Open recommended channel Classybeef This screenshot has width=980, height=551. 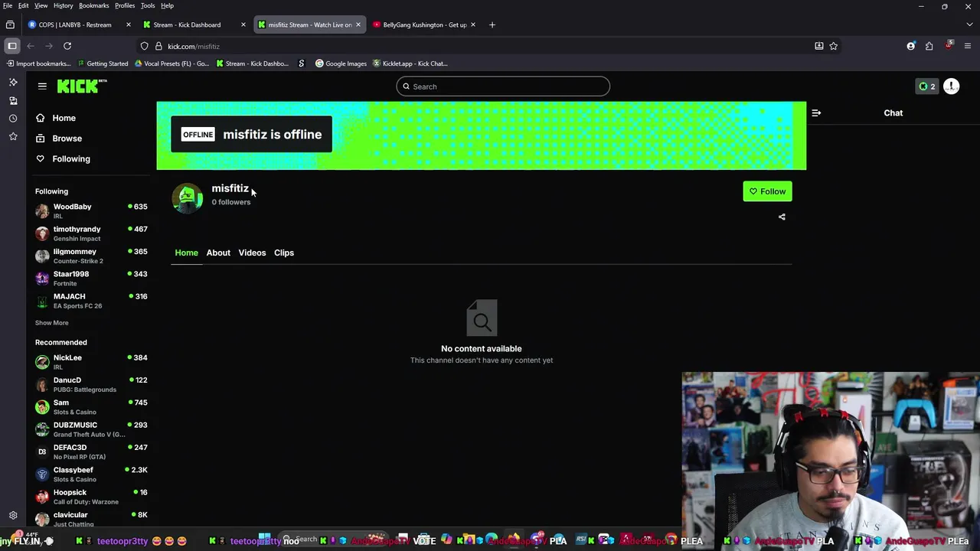tap(91, 474)
